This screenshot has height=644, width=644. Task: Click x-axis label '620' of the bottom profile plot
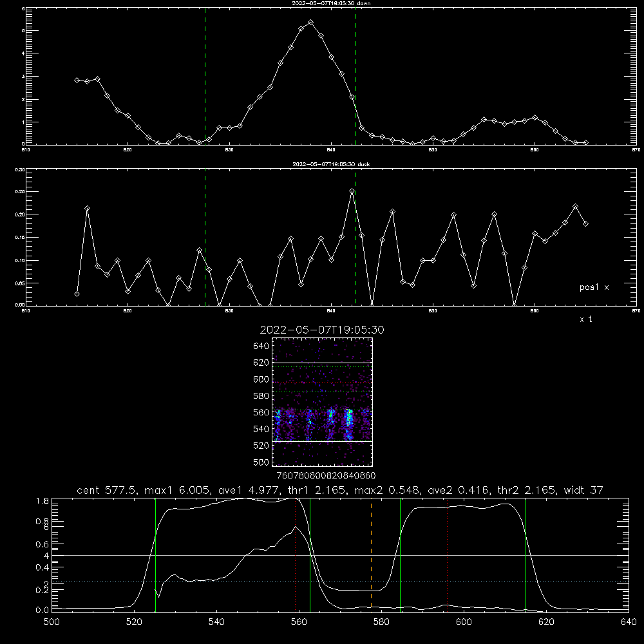pyautogui.click(x=546, y=622)
